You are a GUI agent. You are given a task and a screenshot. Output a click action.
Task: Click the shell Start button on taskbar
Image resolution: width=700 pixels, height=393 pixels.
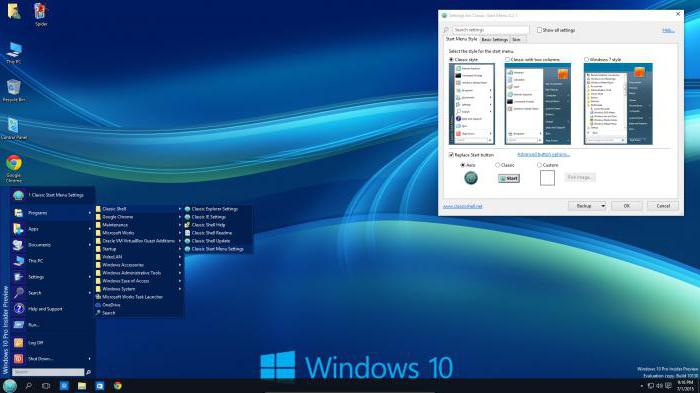[9, 386]
